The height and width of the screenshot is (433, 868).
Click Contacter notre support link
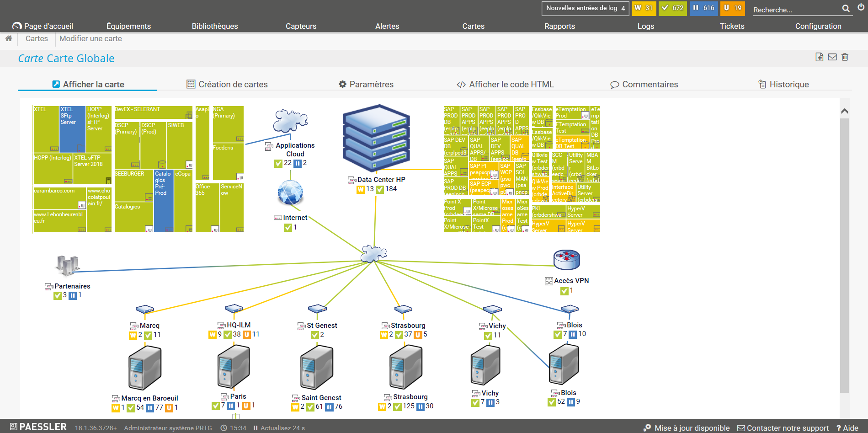pyautogui.click(x=783, y=428)
